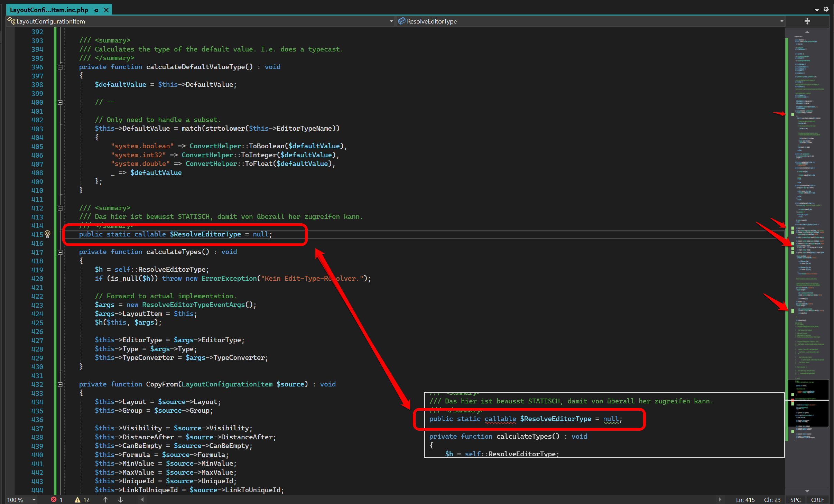
Task: Click CRLF line ending indicator
Action: click(x=817, y=500)
